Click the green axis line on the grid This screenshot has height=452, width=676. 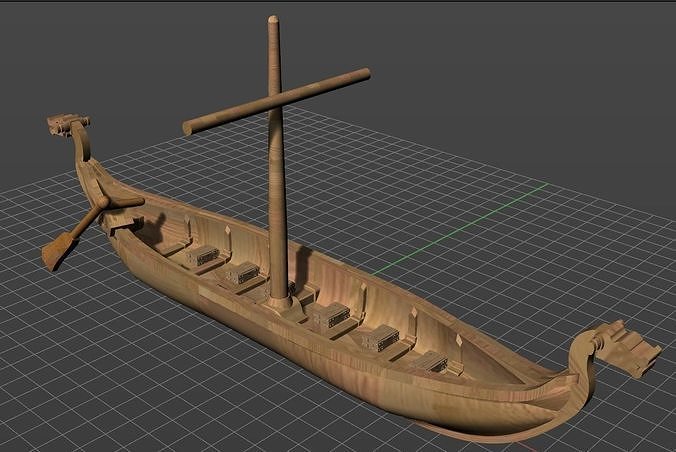460,229
